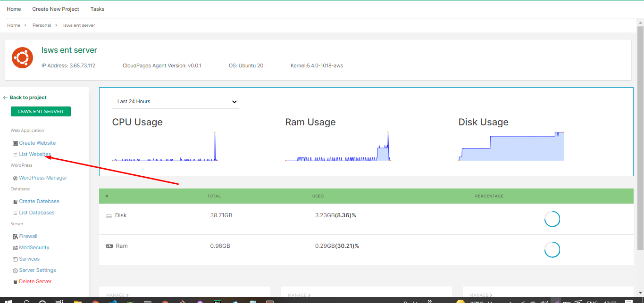Follow the List Websites link

35,154
